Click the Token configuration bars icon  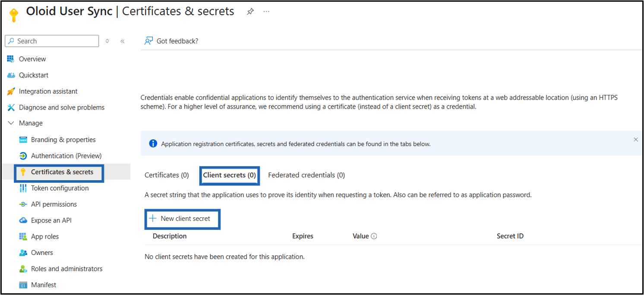[x=23, y=188]
